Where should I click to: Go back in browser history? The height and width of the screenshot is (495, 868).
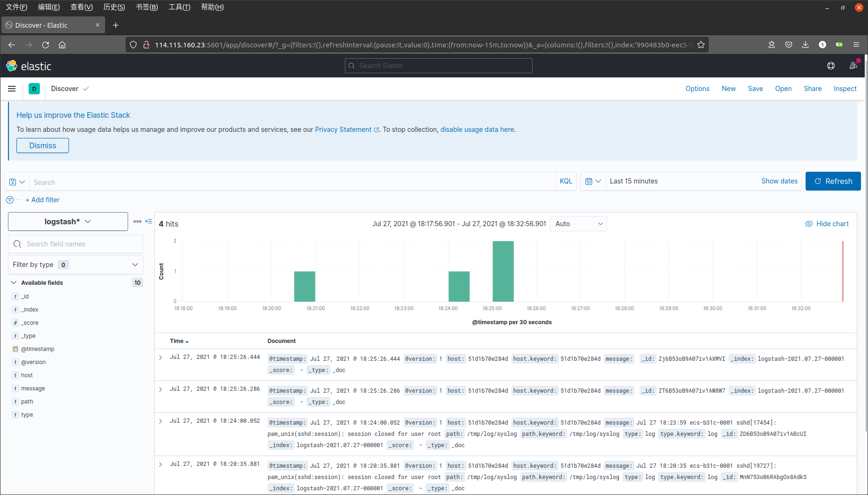tap(12, 45)
